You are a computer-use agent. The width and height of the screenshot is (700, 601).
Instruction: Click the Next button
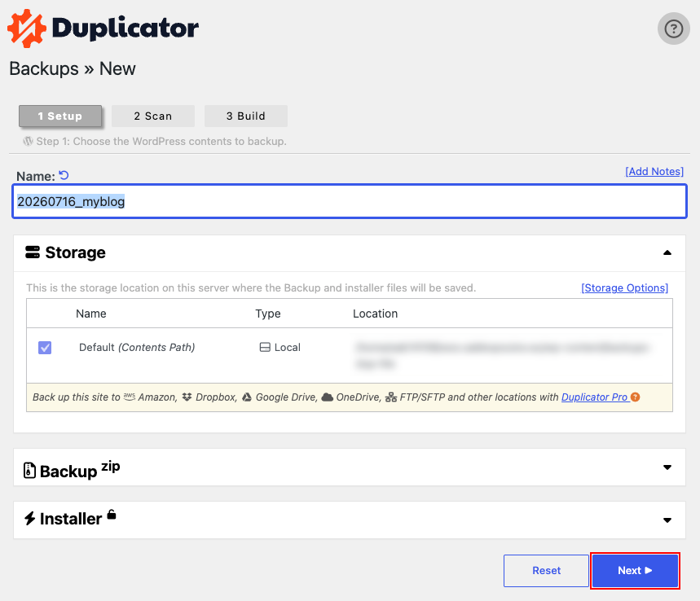coord(635,571)
